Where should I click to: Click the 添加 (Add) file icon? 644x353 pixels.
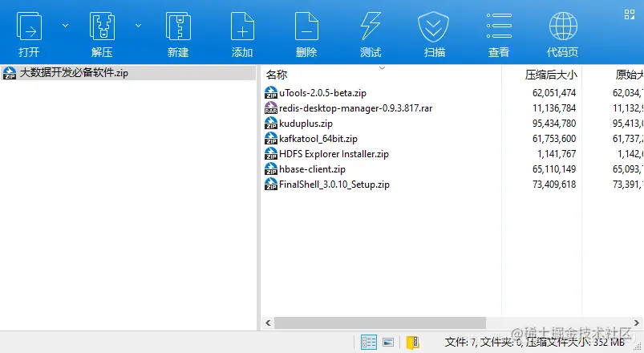click(x=242, y=26)
